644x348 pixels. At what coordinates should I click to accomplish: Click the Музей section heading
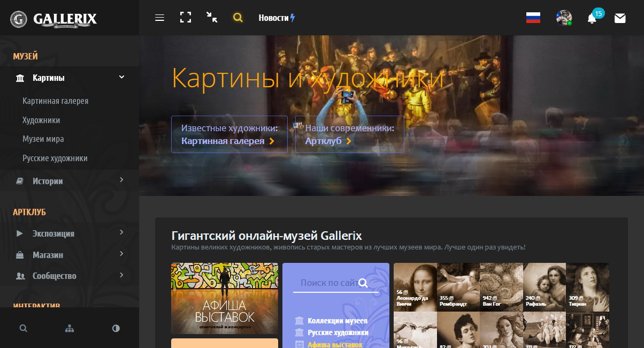tap(25, 56)
